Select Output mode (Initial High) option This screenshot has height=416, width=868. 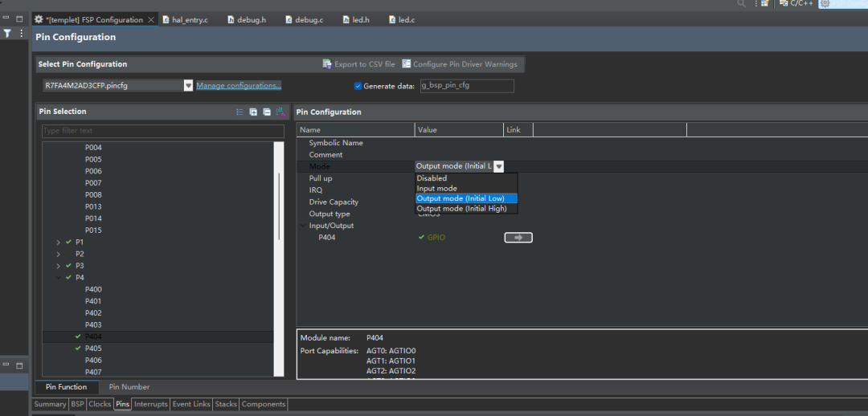pyautogui.click(x=461, y=208)
